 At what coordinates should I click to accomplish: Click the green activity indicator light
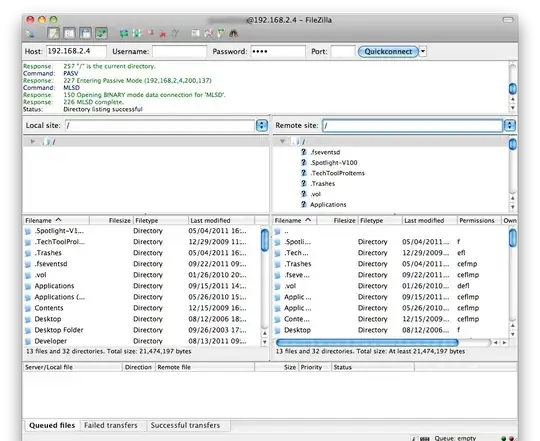pos(503,438)
